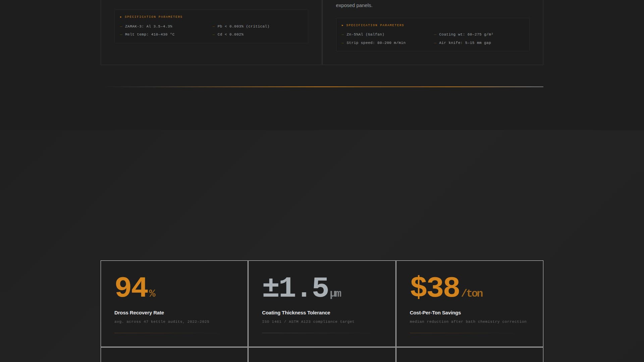The width and height of the screenshot is (644, 362).
Task: Click the ISO 1461 / ASTM A123 caption
Action: click(x=308, y=322)
